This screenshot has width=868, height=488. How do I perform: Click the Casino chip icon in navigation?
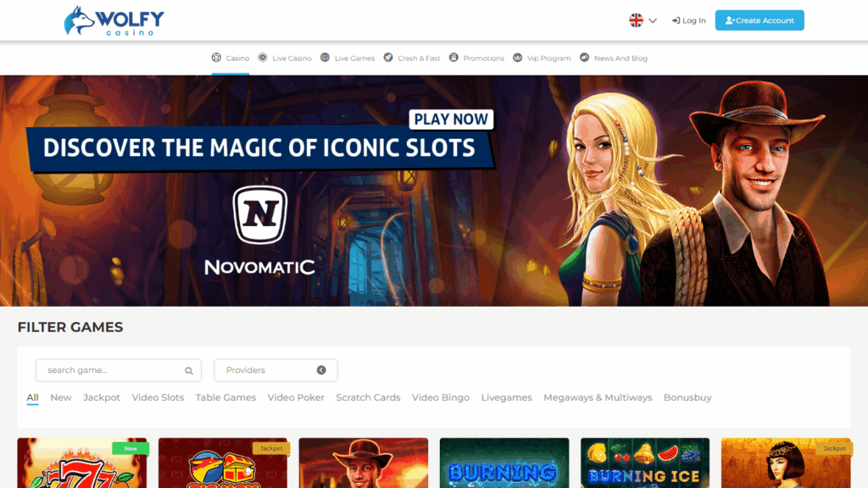point(216,58)
